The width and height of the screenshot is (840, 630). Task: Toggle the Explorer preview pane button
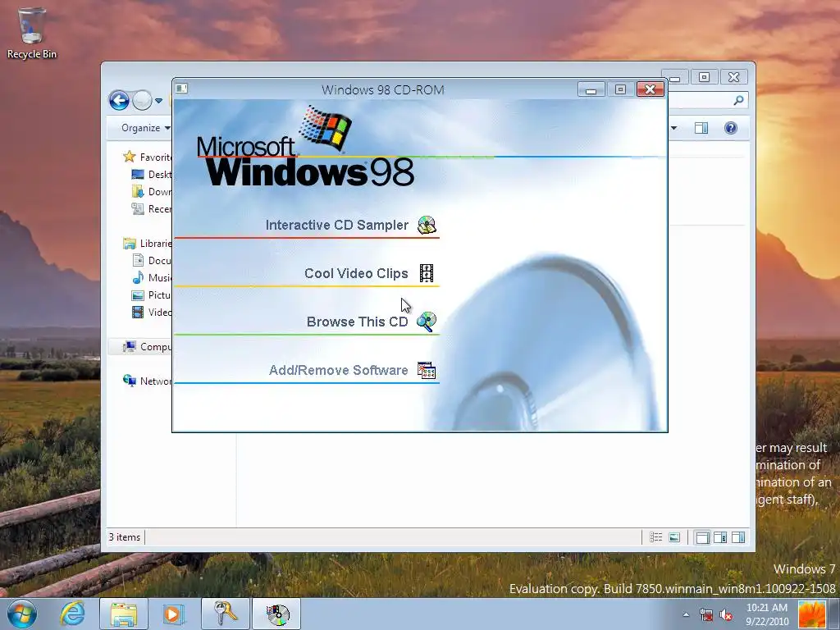point(701,128)
